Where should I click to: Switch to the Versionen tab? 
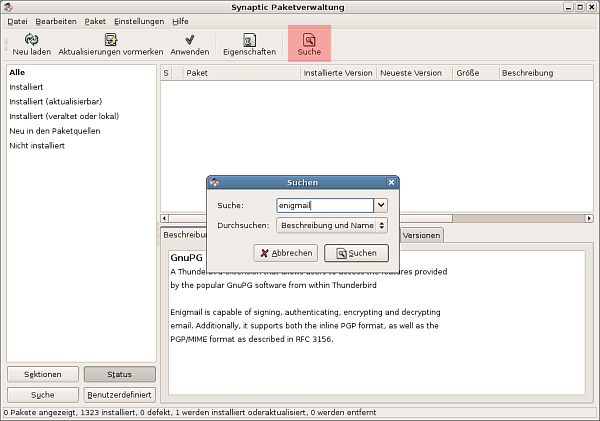coord(421,235)
